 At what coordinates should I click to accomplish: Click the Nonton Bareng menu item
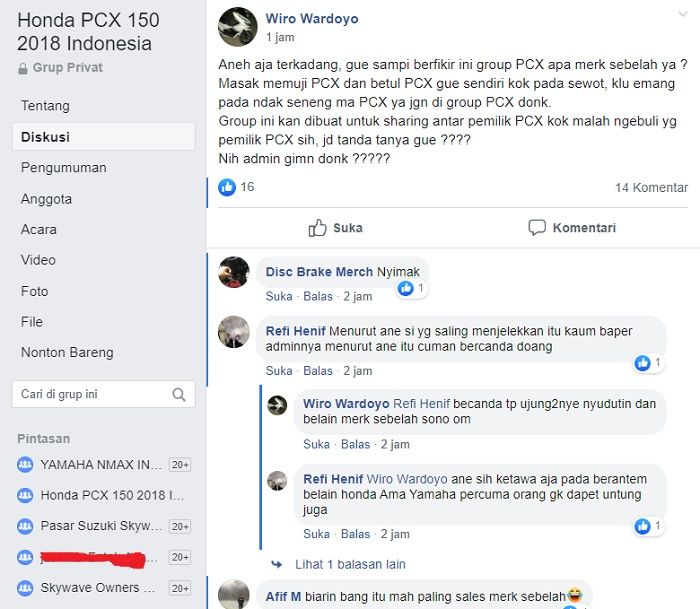[67, 352]
